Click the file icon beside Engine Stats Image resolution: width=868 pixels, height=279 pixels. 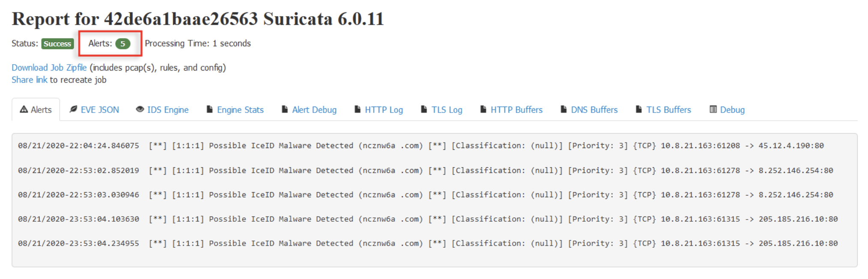point(210,110)
